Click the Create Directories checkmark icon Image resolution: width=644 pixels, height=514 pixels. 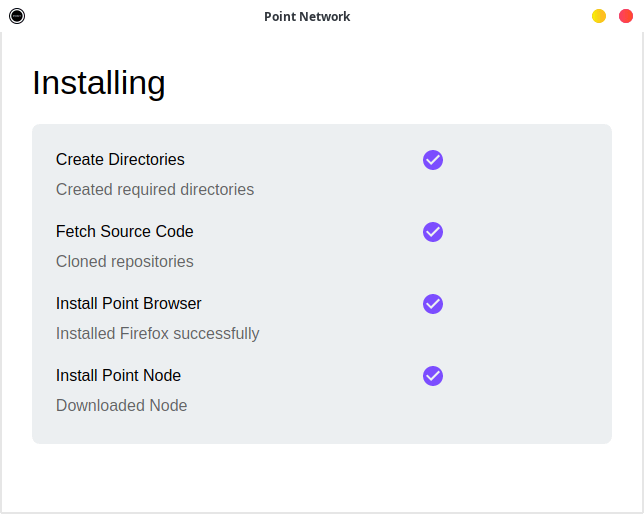[x=432, y=160]
